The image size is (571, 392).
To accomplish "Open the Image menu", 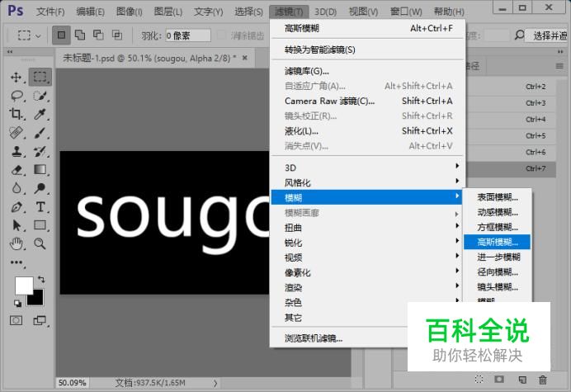I will pyautogui.click(x=130, y=12).
